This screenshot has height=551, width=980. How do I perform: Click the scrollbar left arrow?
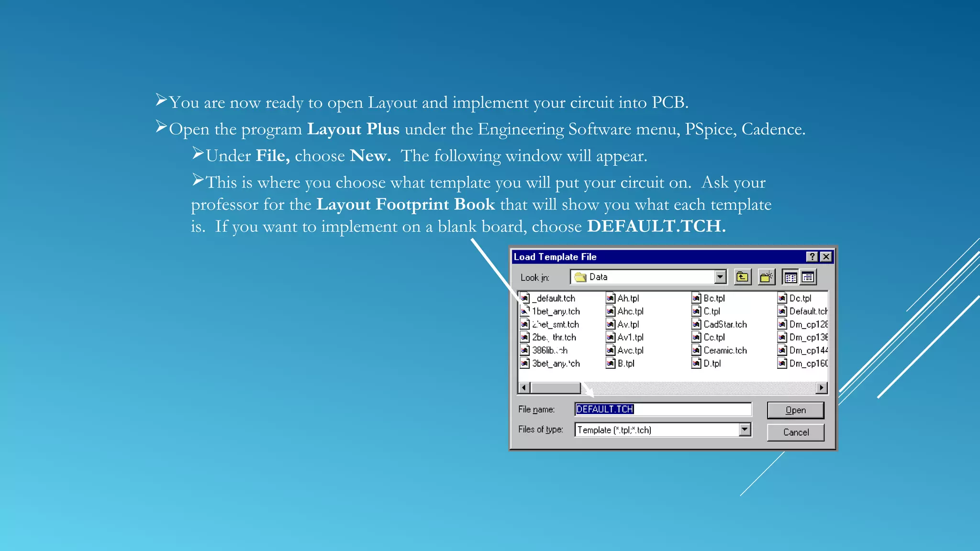tap(524, 387)
